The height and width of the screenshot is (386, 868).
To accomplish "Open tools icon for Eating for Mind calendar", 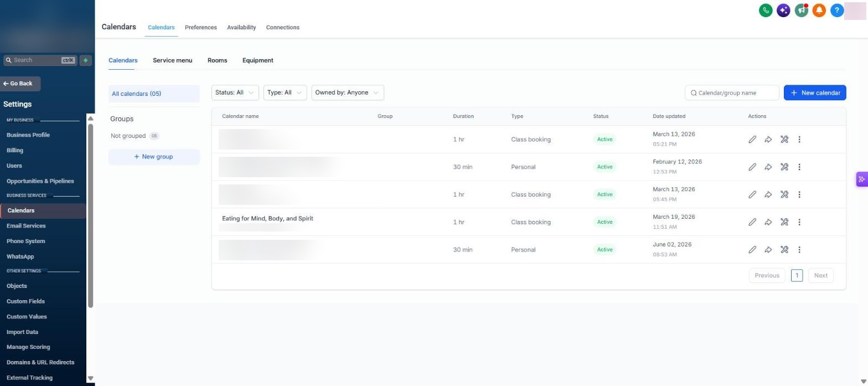I will pyautogui.click(x=784, y=222).
